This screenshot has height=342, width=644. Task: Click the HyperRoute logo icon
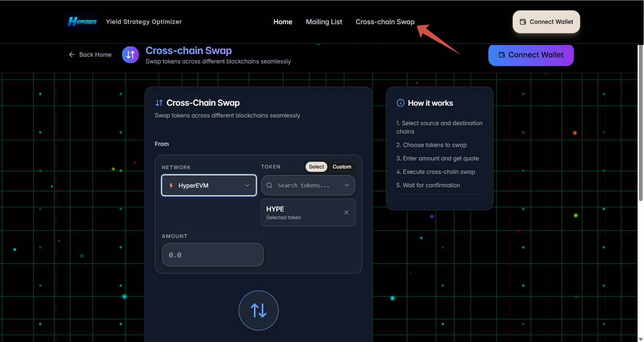click(x=82, y=22)
